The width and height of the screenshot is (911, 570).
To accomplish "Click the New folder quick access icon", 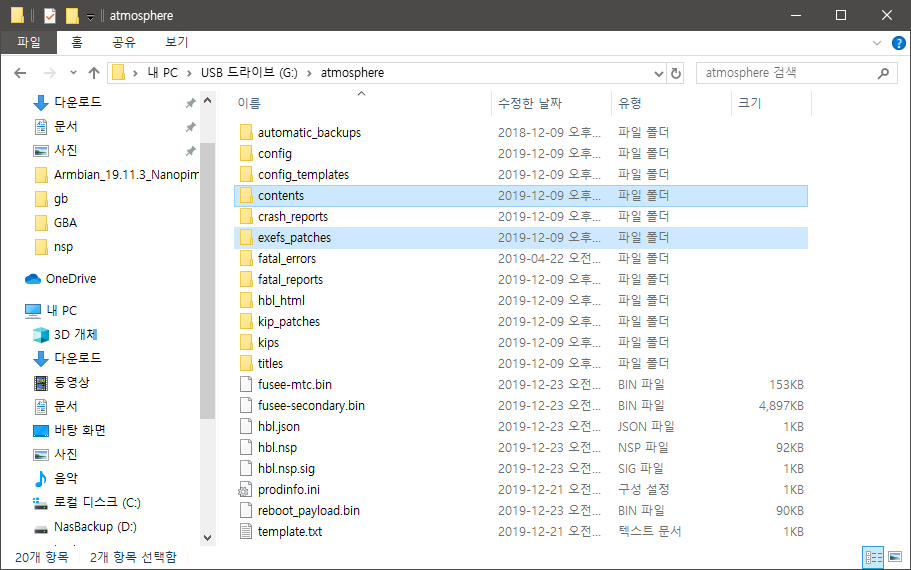I will (x=72, y=16).
